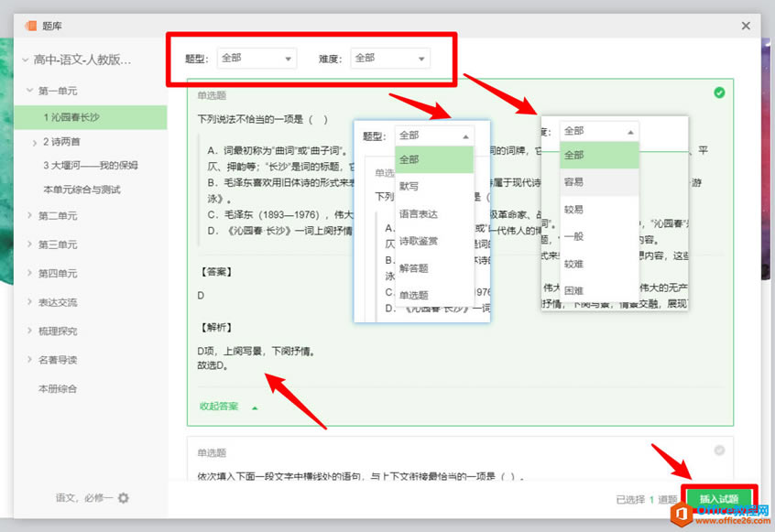Choose 较难 in the 难度 list
Viewport: 775px width, 532px height.
click(599, 264)
